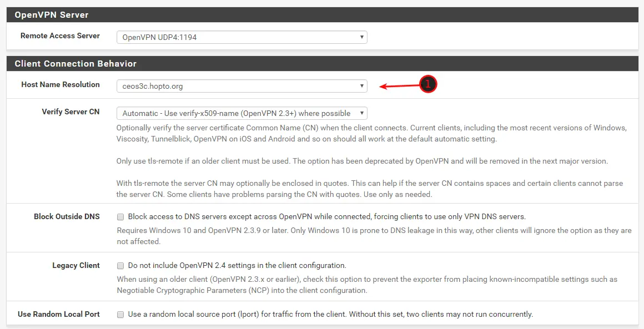Tick the Legacy Client checkbox
Image resolution: width=644 pixels, height=329 pixels.
120,266
